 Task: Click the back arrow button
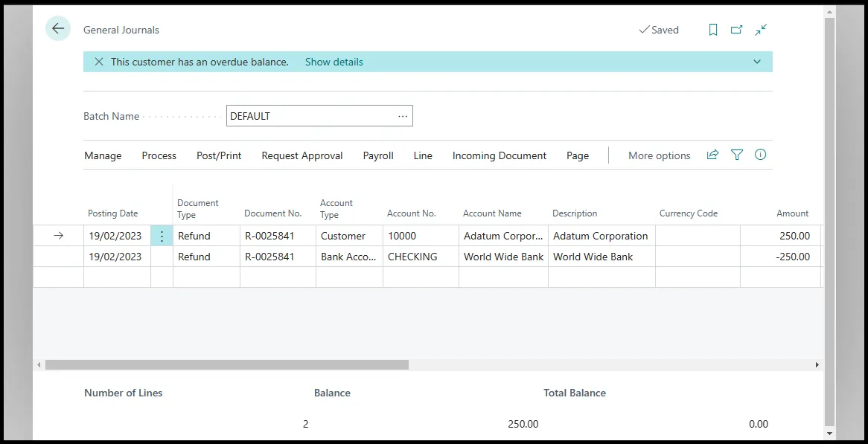coord(58,29)
